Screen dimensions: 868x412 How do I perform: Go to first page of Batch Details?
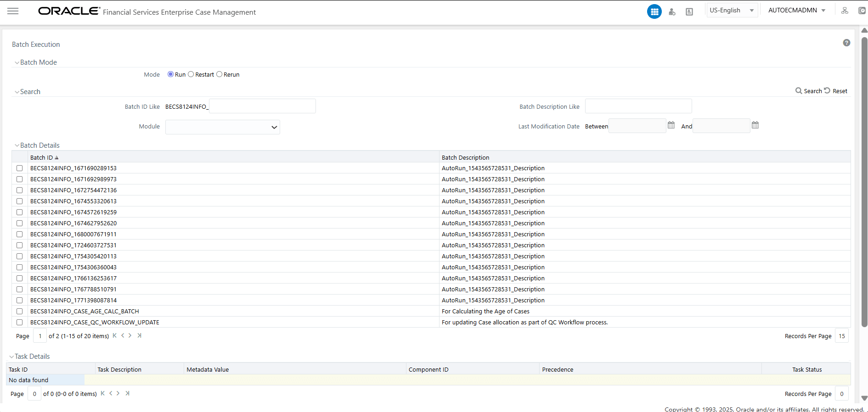point(115,335)
